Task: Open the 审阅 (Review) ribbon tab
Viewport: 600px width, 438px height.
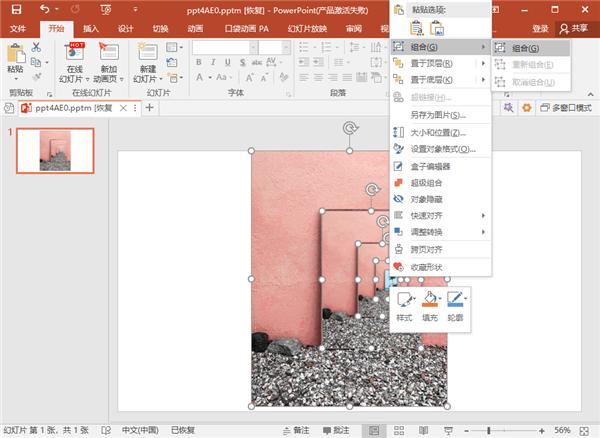Action: 354,29
